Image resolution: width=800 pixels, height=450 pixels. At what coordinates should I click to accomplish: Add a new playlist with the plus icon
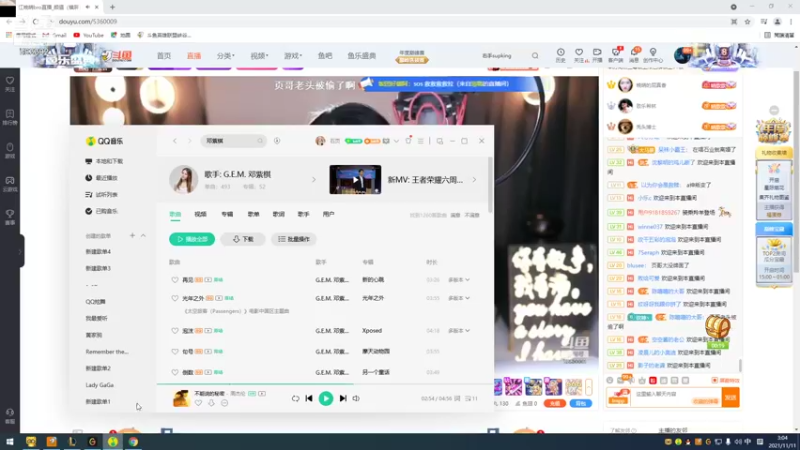132,236
